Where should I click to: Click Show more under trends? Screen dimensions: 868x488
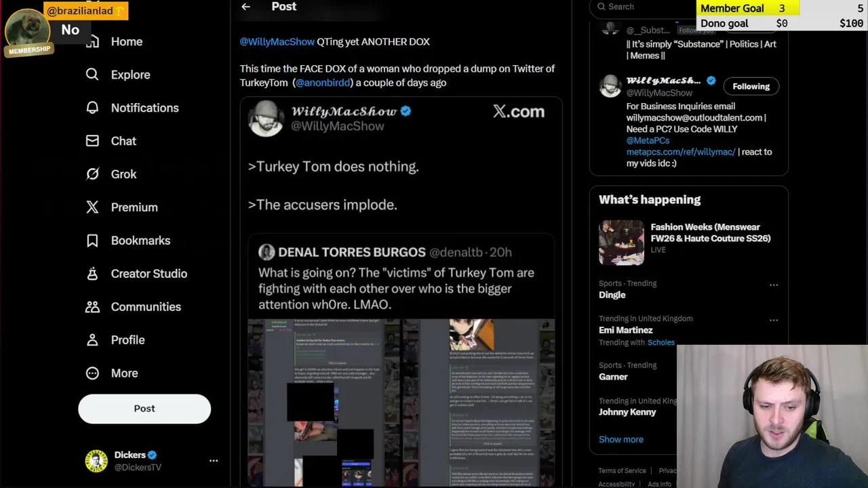point(620,439)
